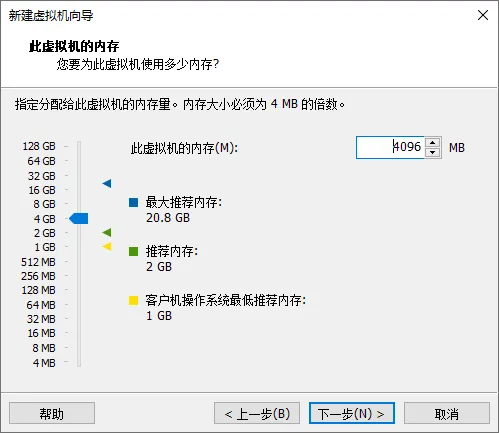
Task: Click the bold 此虚拟机的内存 heading
Action: click(74, 46)
